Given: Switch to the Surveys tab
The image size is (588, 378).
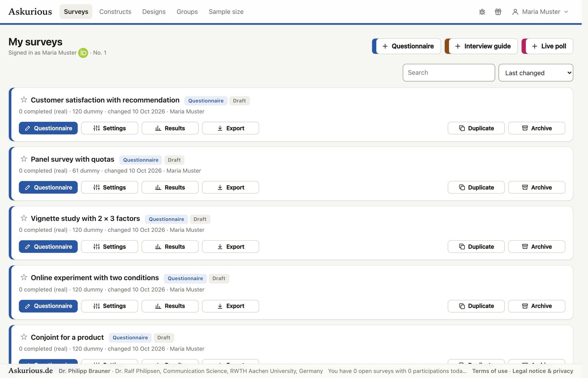Looking at the screenshot, I should pyautogui.click(x=76, y=12).
